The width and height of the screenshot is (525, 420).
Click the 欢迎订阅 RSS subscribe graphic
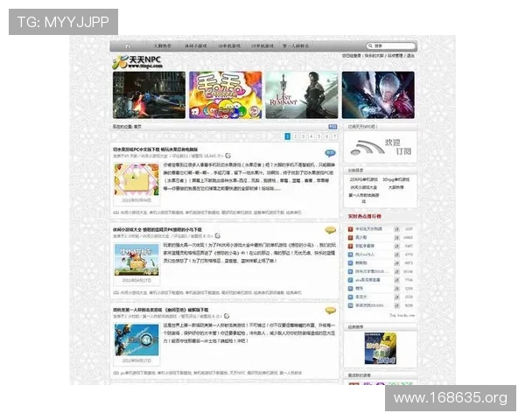(x=381, y=148)
